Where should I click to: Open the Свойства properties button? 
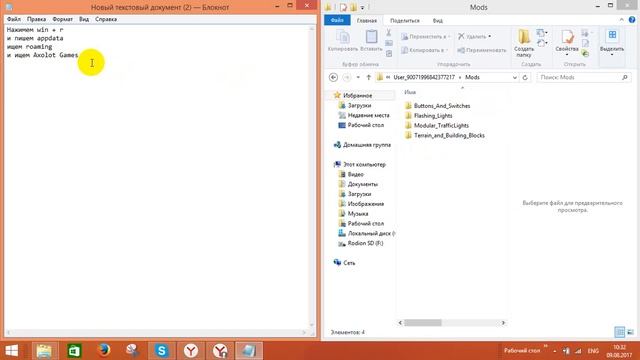click(x=567, y=43)
